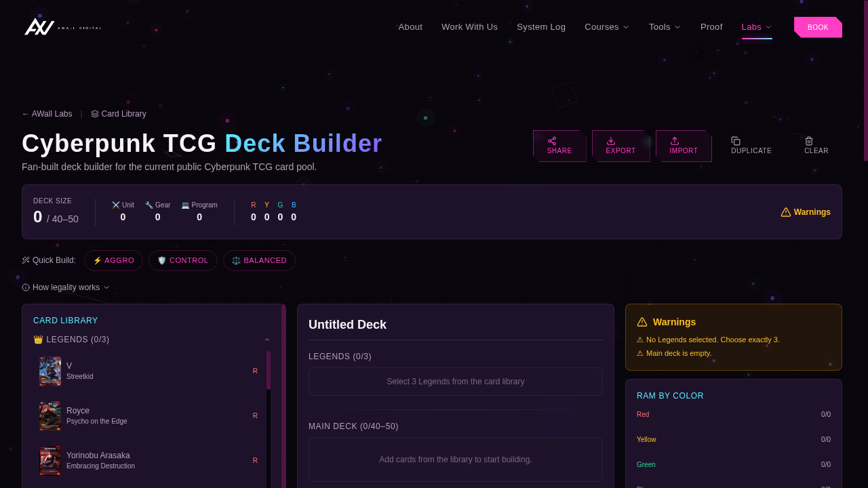This screenshot has height=488, width=868.
Task: Select the Yorinobu Arasaka card thumbnail
Action: (x=50, y=461)
